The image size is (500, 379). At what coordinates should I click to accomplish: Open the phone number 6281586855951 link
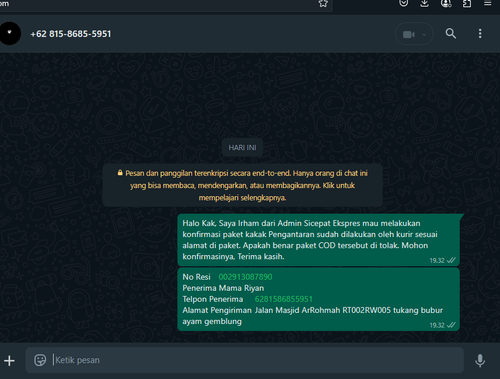pos(284,299)
